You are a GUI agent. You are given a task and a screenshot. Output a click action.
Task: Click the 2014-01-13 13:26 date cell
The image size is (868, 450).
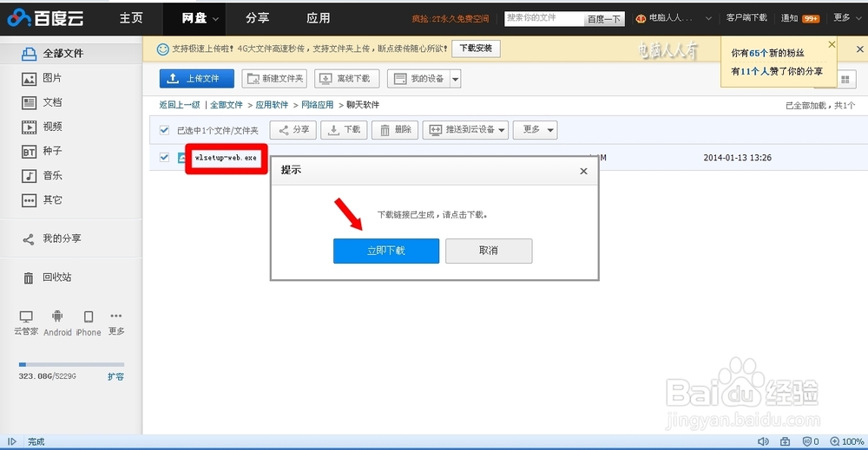click(x=737, y=158)
